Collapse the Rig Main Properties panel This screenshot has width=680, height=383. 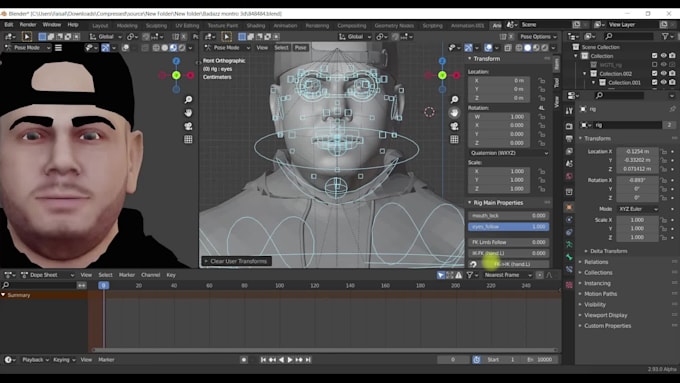(x=498, y=203)
